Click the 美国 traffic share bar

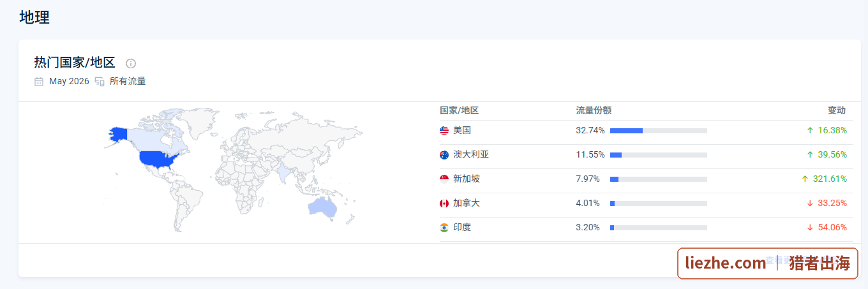click(659, 131)
